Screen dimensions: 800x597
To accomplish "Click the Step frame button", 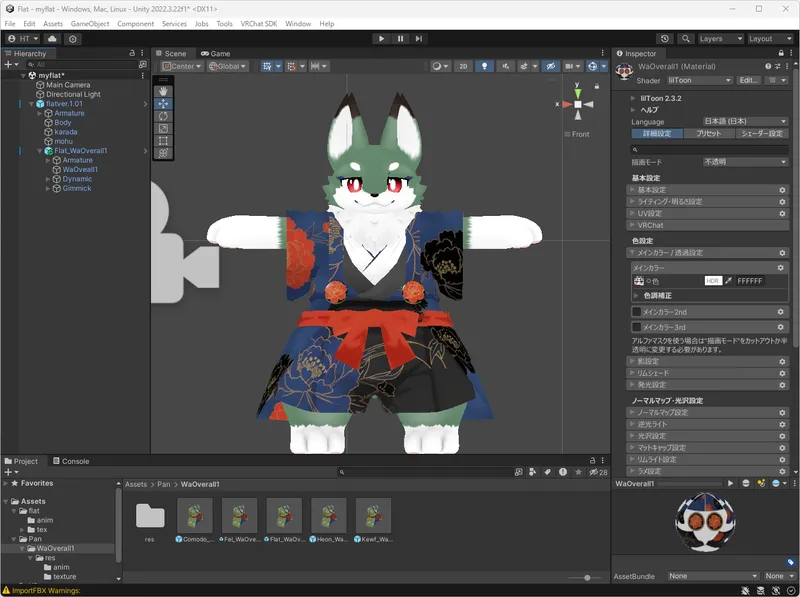I will tap(418, 39).
